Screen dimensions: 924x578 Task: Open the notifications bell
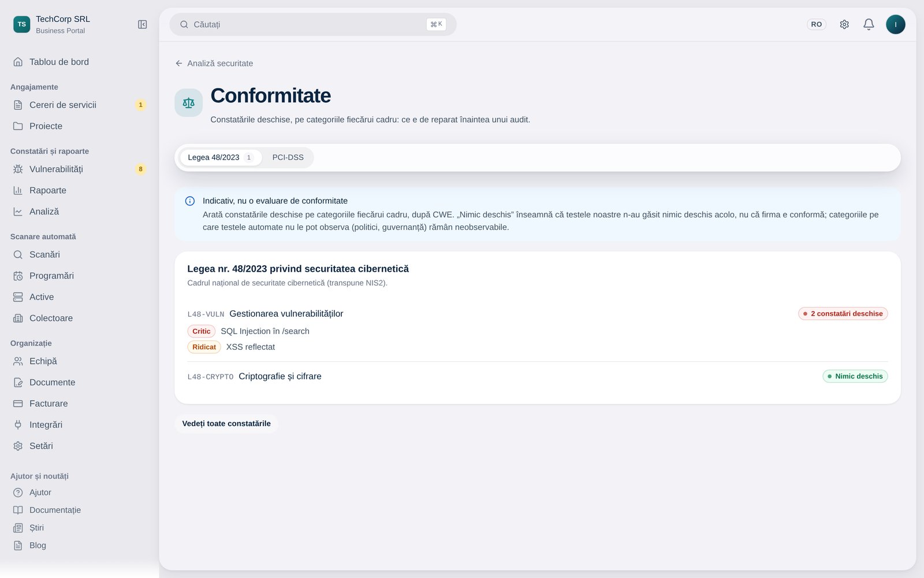[869, 24]
